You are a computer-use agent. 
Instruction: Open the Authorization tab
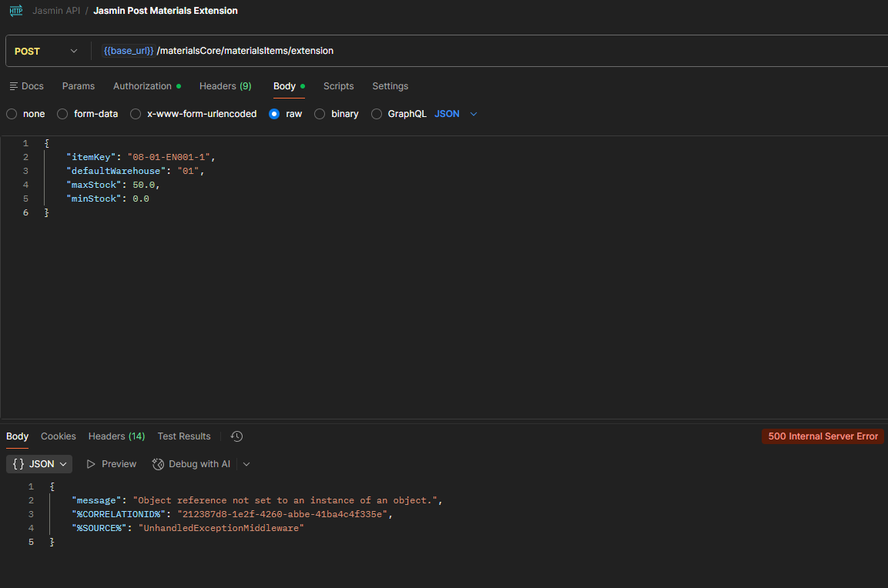pyautogui.click(x=142, y=86)
